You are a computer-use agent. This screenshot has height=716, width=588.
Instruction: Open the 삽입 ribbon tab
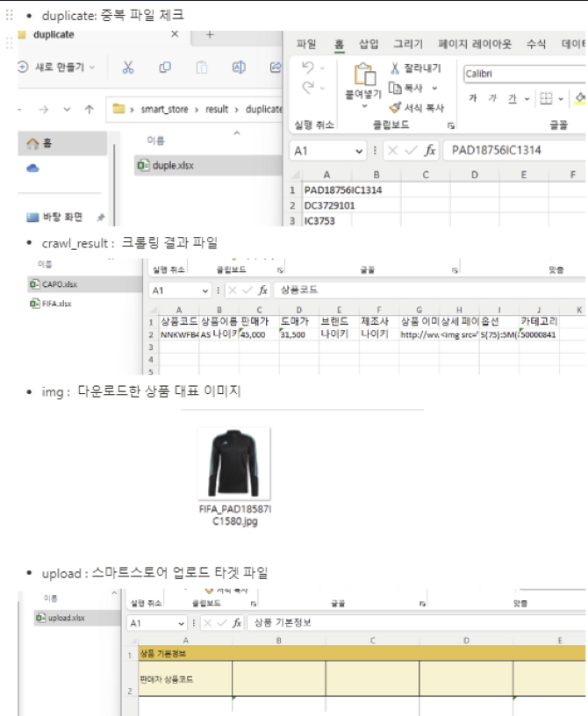[x=369, y=44]
